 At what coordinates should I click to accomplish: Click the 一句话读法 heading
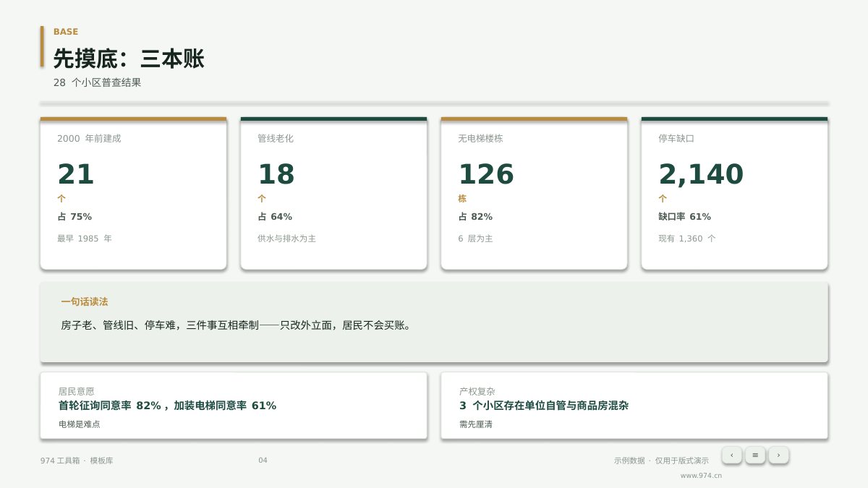click(85, 301)
